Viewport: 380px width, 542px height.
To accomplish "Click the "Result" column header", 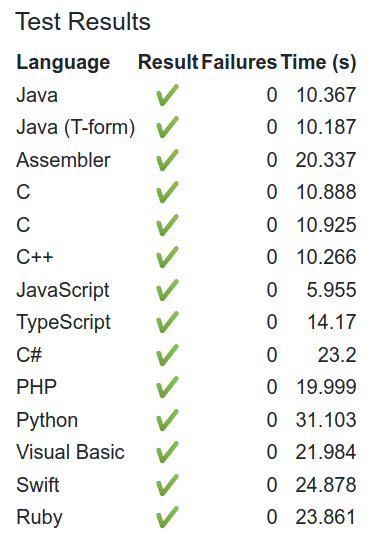I will pyautogui.click(x=168, y=62).
